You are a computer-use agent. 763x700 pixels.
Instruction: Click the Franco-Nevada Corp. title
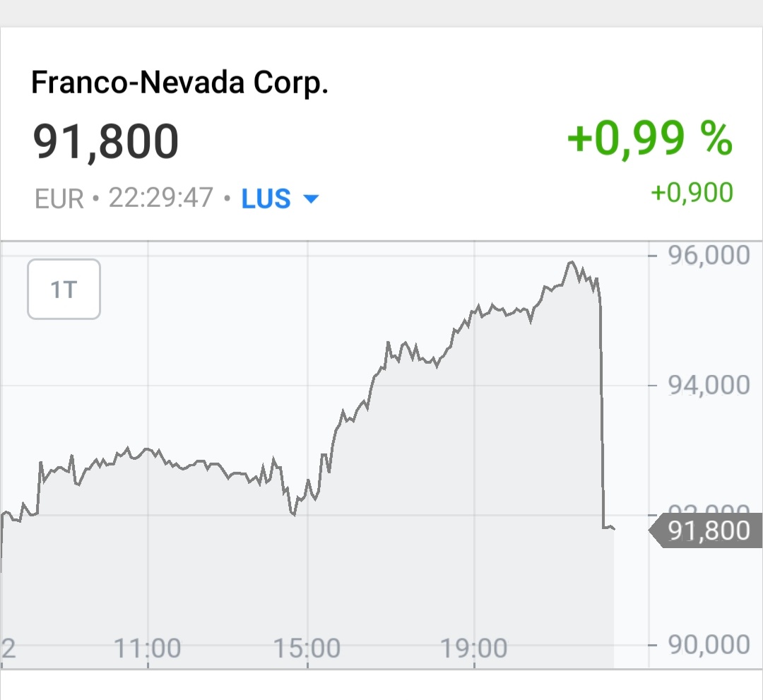pos(180,83)
